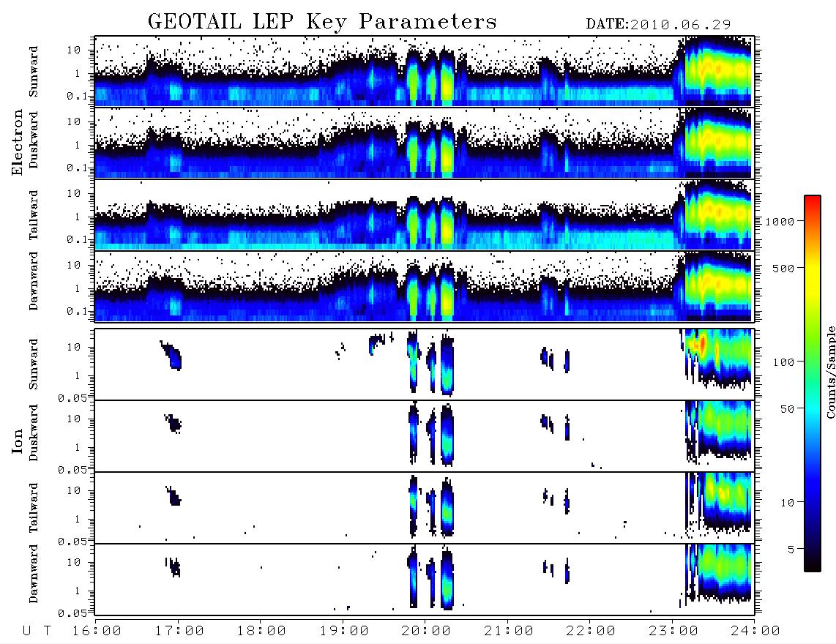Select the Ion Duskward panel label
The height and width of the screenshot is (644, 836).
[x=34, y=433]
